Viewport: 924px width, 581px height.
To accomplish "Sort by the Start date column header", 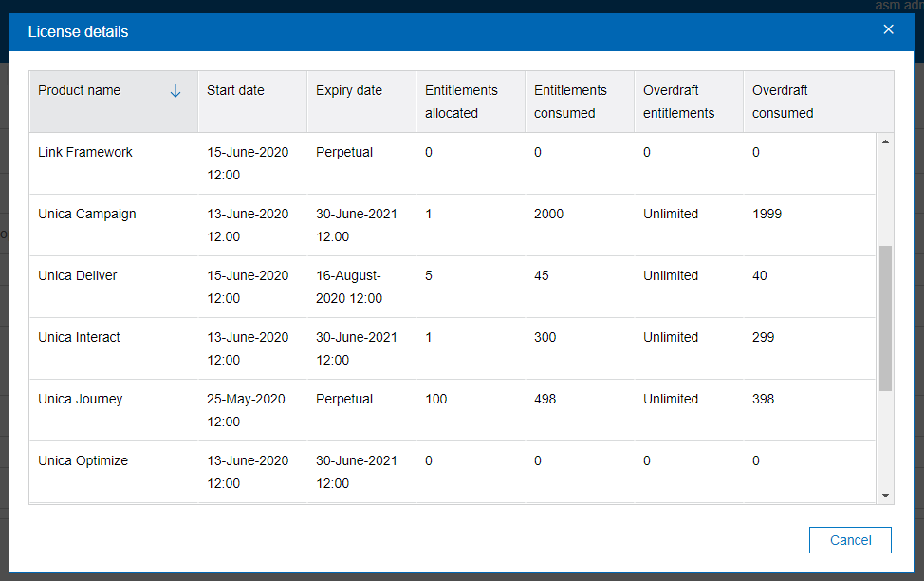I will tap(235, 91).
